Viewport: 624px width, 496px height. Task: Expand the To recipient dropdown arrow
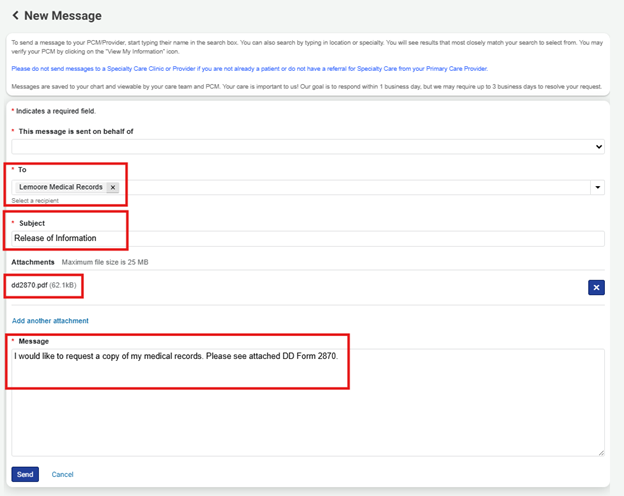(x=598, y=187)
